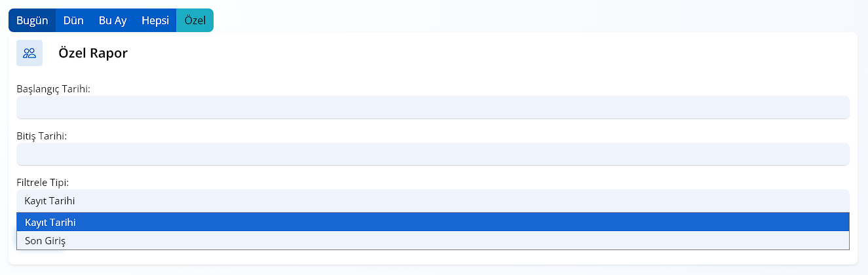
Task: Click the Başlangıç Tarihi date field
Action: point(432,107)
